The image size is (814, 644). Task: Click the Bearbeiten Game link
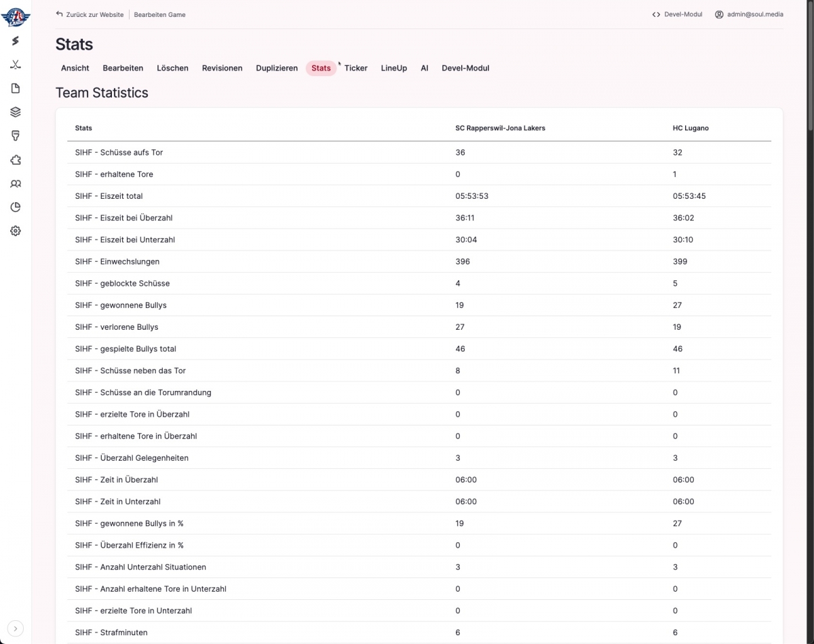point(159,14)
